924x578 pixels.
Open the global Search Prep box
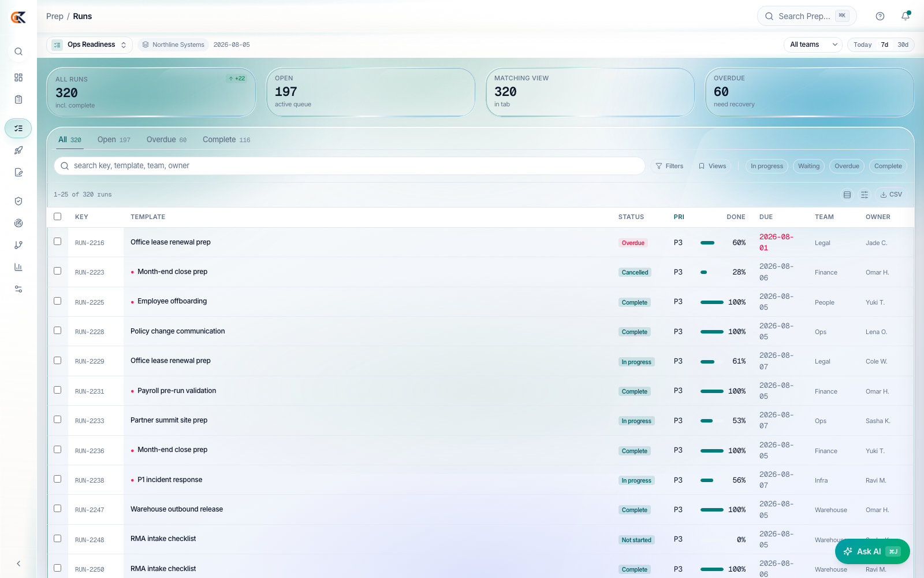pyautogui.click(x=807, y=16)
